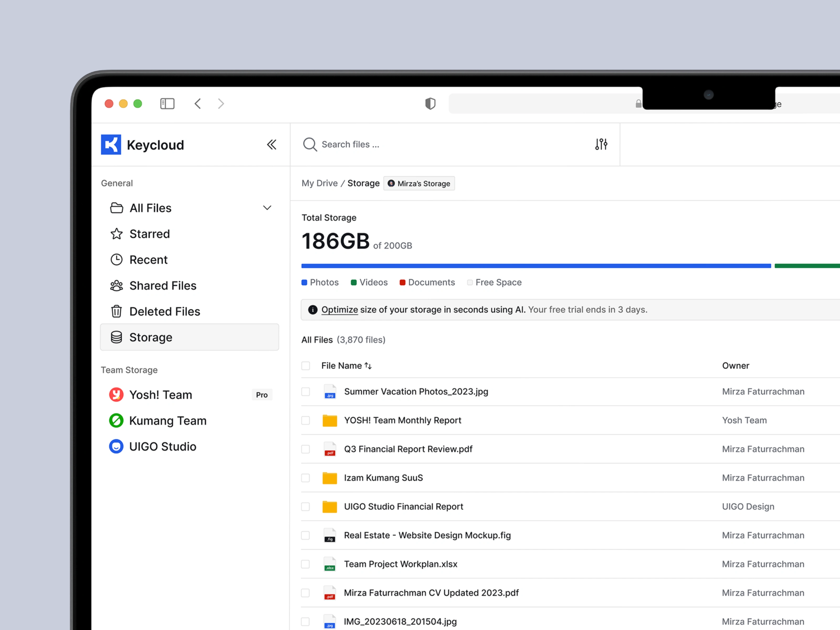Collapse sidebar with double-chevron icon

[x=271, y=144]
